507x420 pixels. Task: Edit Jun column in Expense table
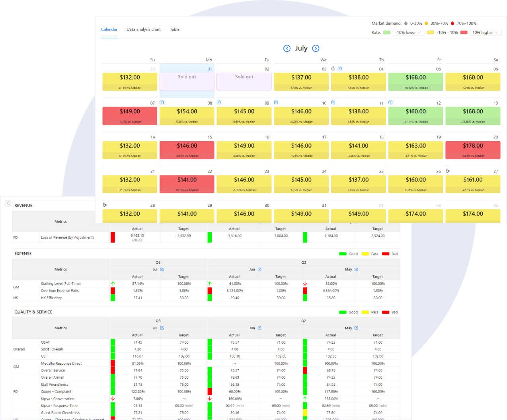pyautogui.click(x=259, y=269)
